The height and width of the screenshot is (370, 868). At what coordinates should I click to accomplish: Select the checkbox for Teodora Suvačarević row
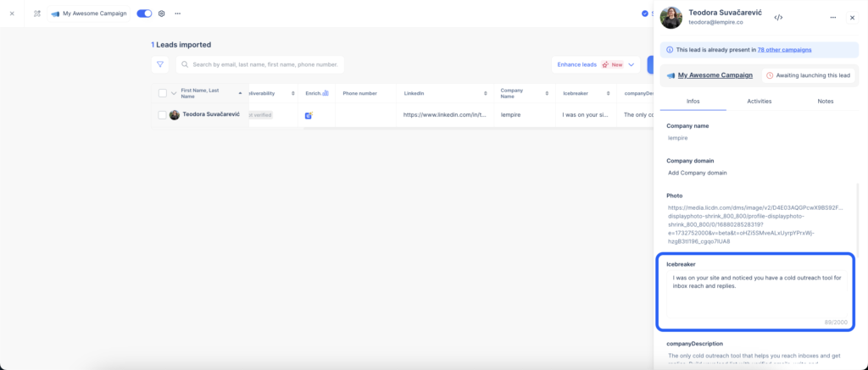tap(163, 114)
